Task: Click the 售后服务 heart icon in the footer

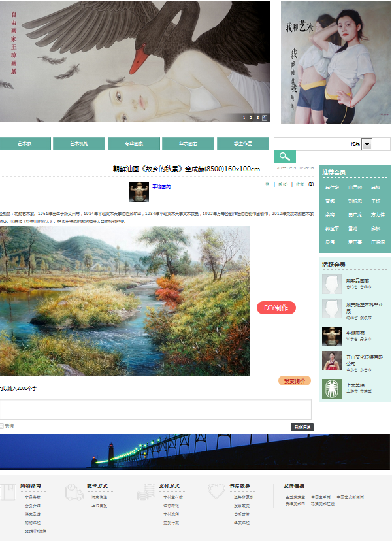Action: pyautogui.click(x=216, y=491)
